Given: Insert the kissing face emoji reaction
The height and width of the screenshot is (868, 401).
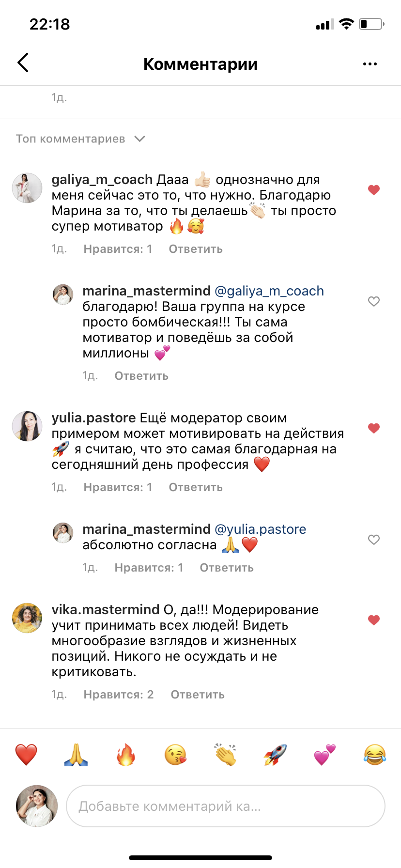Looking at the screenshot, I should coord(175,755).
